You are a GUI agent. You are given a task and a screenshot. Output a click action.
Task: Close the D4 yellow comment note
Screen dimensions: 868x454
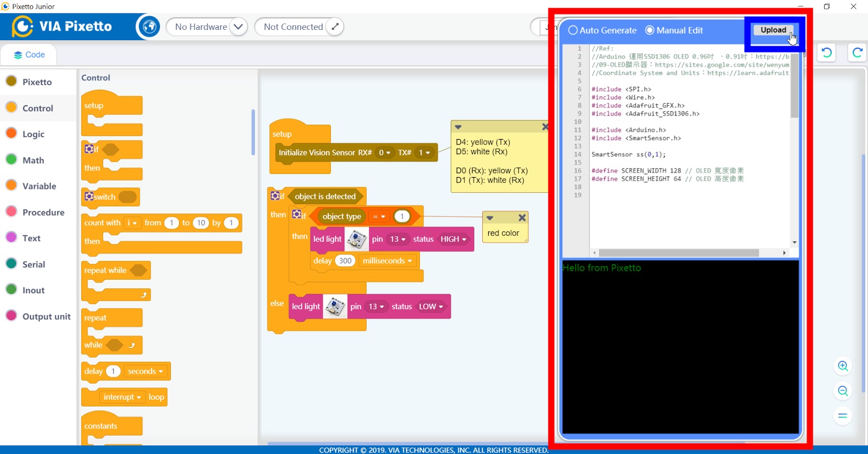545,127
